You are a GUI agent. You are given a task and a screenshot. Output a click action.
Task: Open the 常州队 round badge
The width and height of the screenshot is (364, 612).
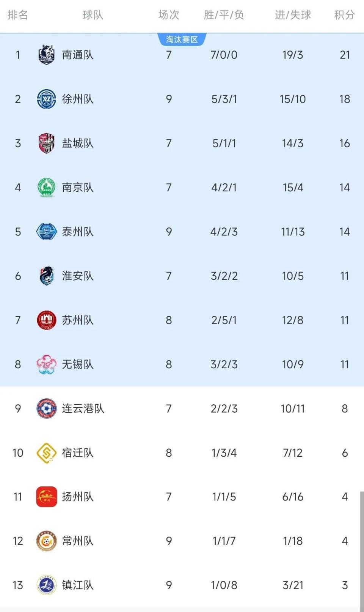[x=46, y=541]
